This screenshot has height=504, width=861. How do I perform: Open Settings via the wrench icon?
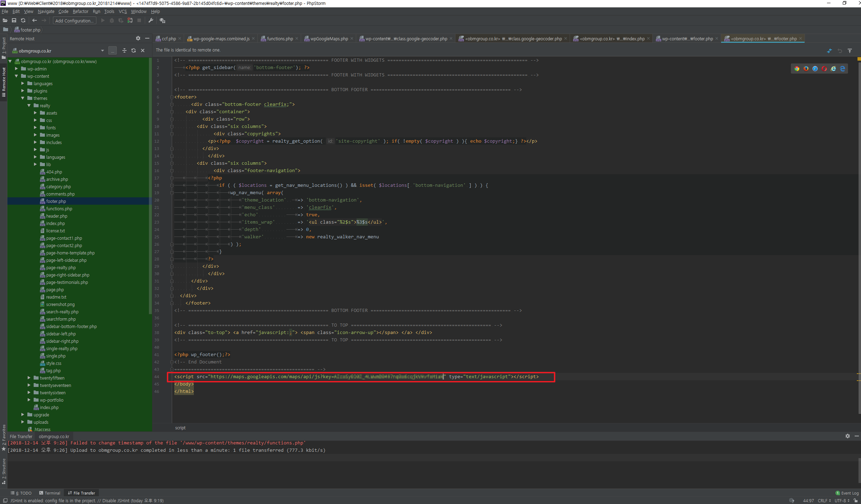click(x=151, y=20)
